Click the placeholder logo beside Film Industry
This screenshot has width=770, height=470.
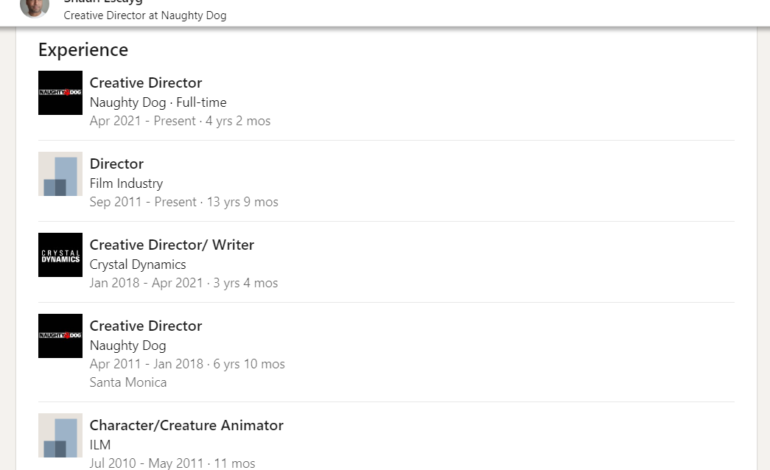(60, 174)
